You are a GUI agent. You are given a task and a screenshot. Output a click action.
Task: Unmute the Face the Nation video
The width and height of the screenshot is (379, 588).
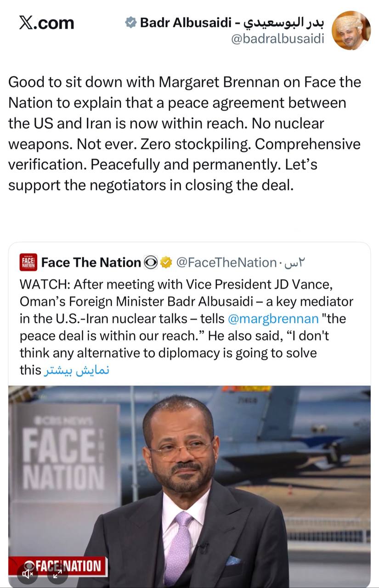tap(28, 573)
